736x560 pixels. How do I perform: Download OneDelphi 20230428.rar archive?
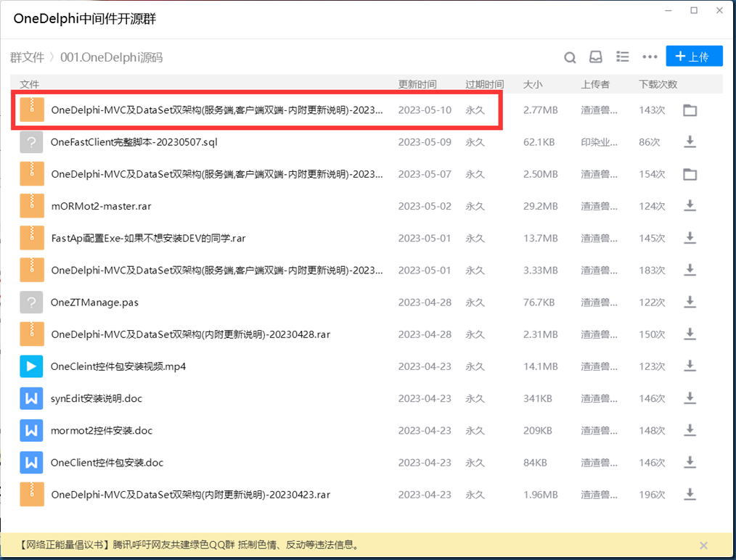click(690, 334)
